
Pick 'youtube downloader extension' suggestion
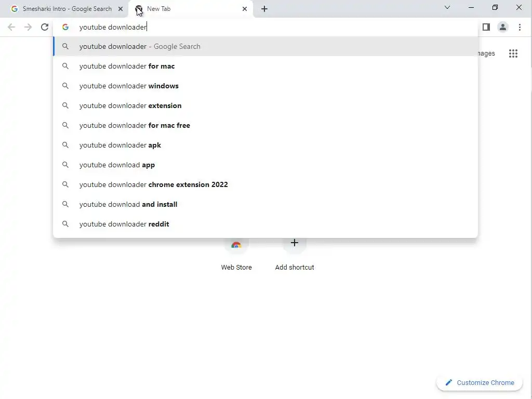click(265, 105)
